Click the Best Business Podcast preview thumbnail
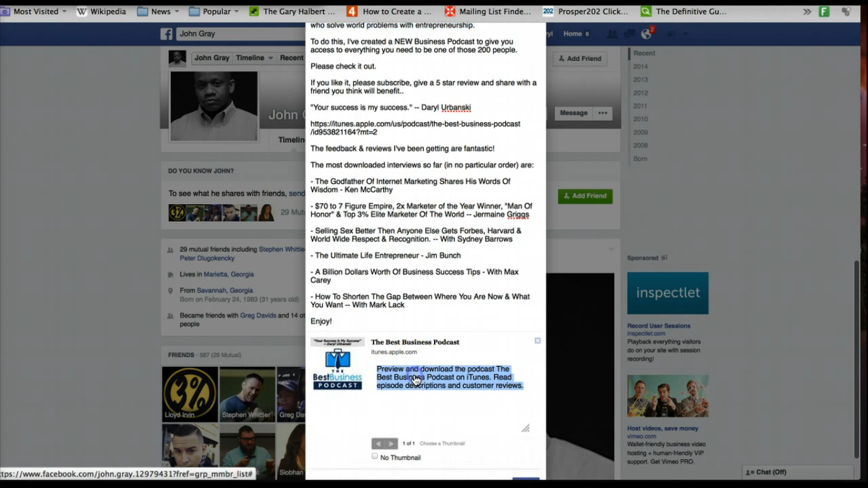 pyautogui.click(x=337, y=363)
